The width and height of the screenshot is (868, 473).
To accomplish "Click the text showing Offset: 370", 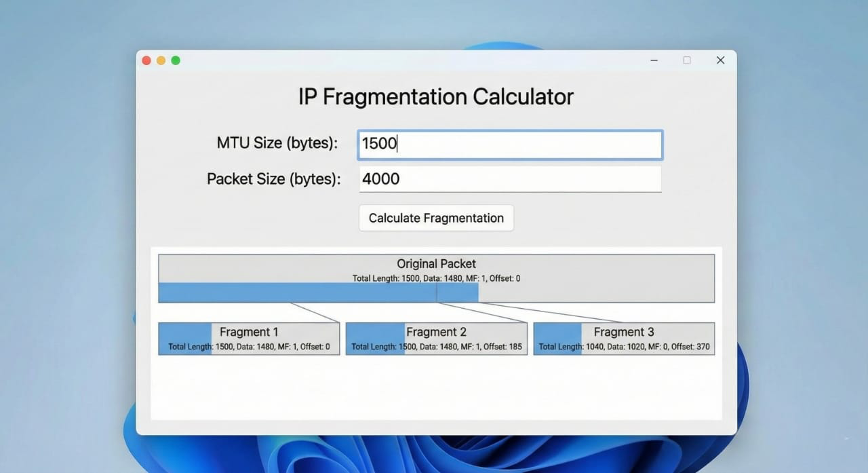I will pos(690,346).
